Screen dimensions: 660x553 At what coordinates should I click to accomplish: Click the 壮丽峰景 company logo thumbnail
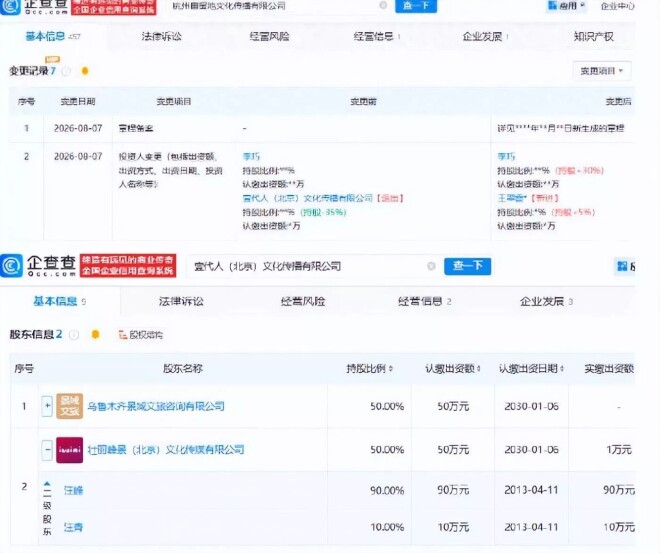(x=69, y=450)
